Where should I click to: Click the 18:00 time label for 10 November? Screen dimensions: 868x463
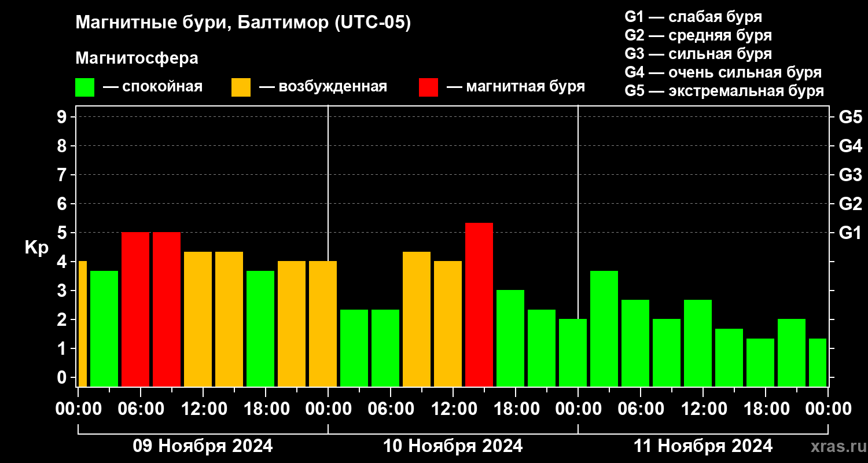516,409
